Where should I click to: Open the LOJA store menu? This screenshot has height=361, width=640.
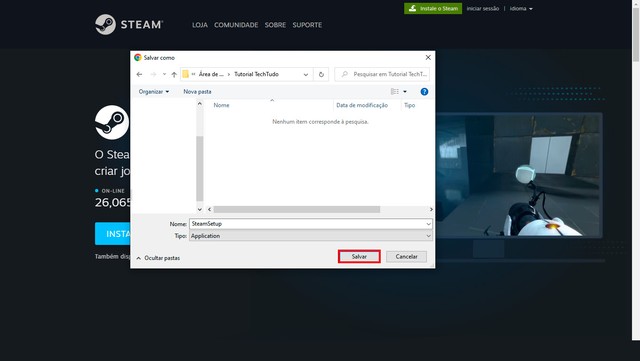coord(200,25)
